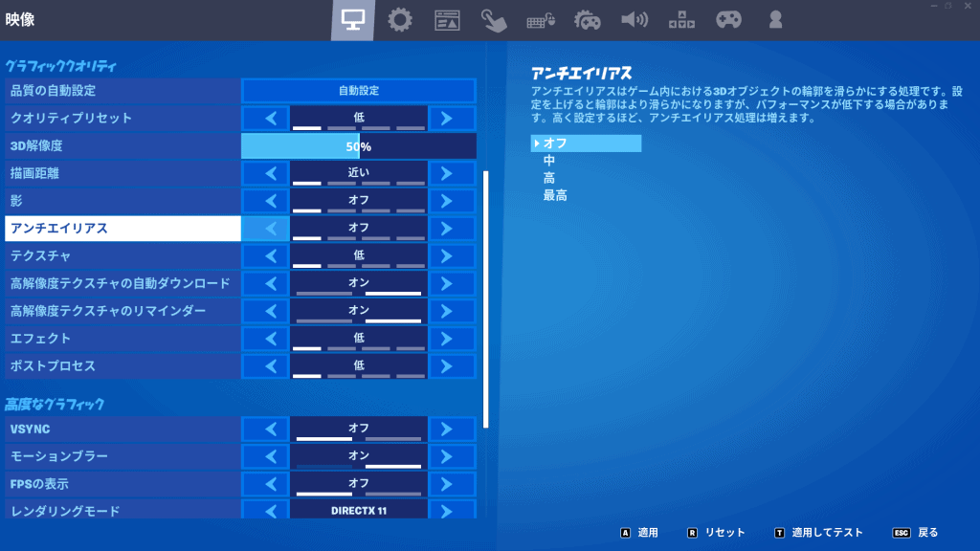Select the モーションブラー row label
Viewport: 980px width, 551px height.
[123, 456]
